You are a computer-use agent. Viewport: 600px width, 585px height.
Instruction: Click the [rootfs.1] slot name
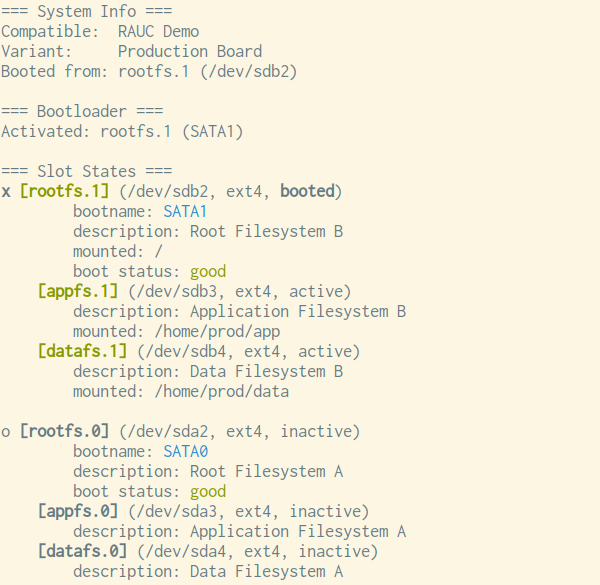(x=64, y=191)
